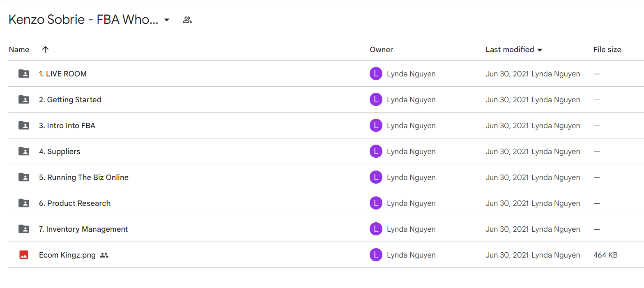The image size is (644, 288).
Task: Click owner avatar in 5. Running The Biz row
Action: pos(376,177)
